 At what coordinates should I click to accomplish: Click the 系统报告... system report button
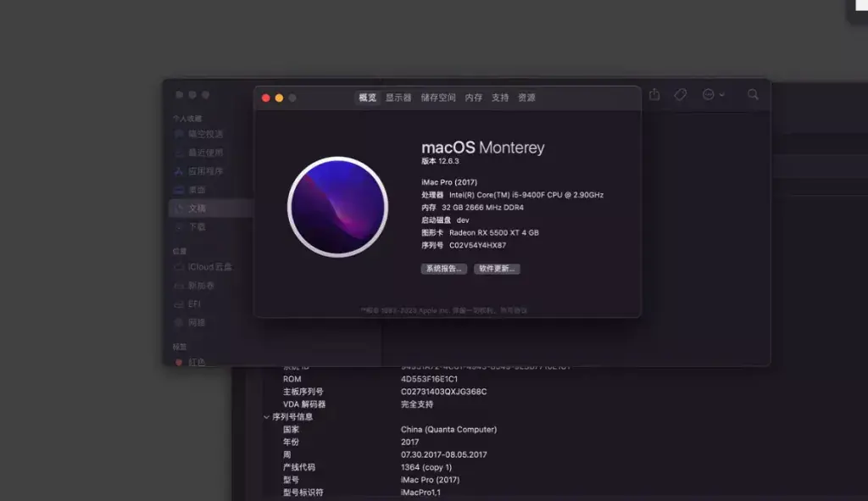444,269
